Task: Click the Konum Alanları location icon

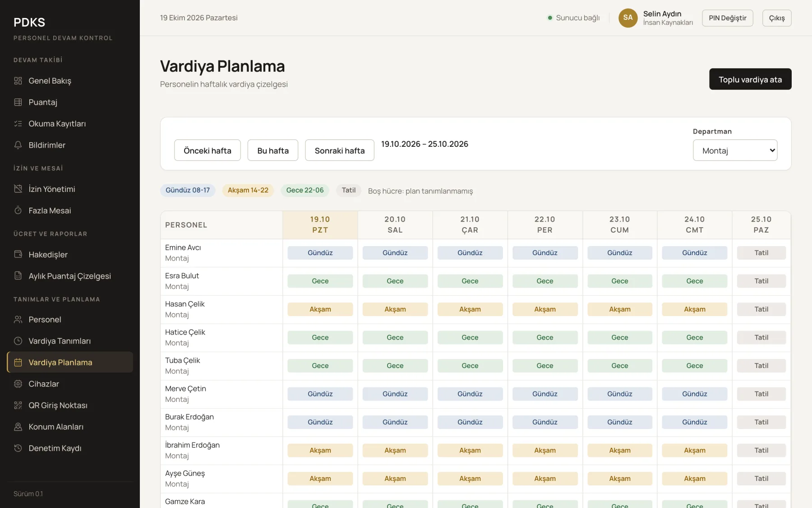Action: point(18,427)
